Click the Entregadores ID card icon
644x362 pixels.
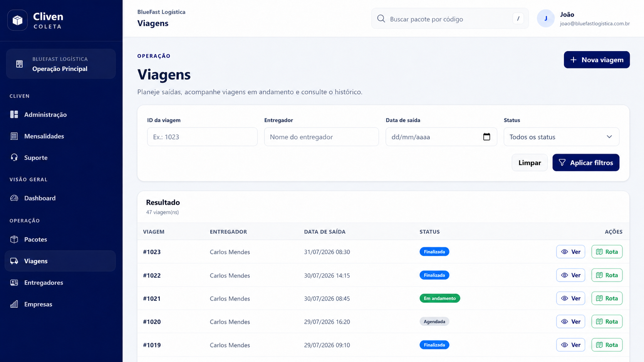14,282
